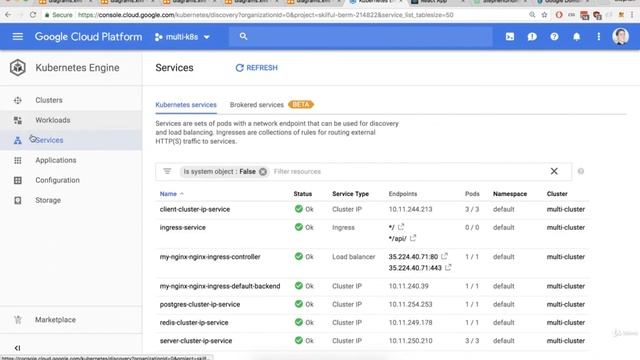Remove the 'Is system object : False' filter chip
The image size is (640, 360).
263,172
